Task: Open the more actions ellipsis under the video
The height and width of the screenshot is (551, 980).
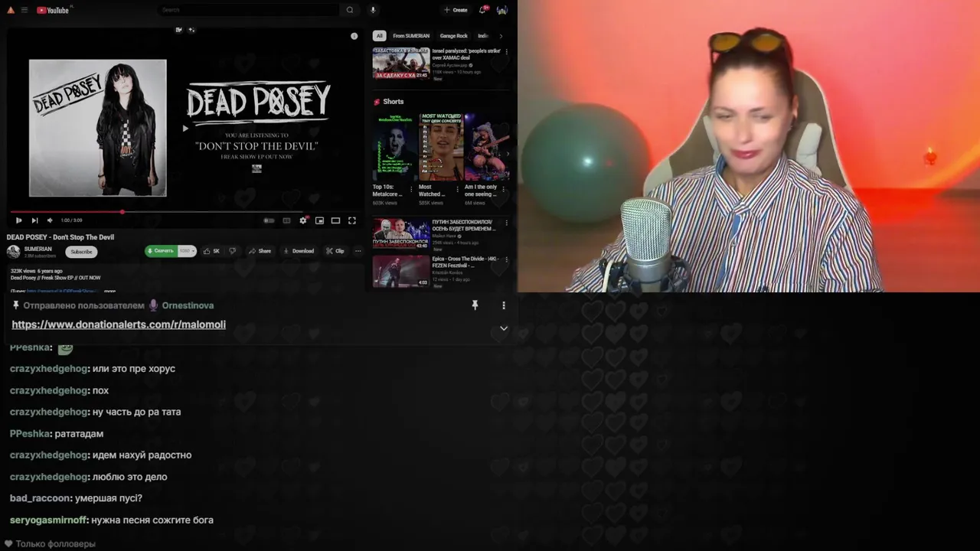Action: pos(358,251)
